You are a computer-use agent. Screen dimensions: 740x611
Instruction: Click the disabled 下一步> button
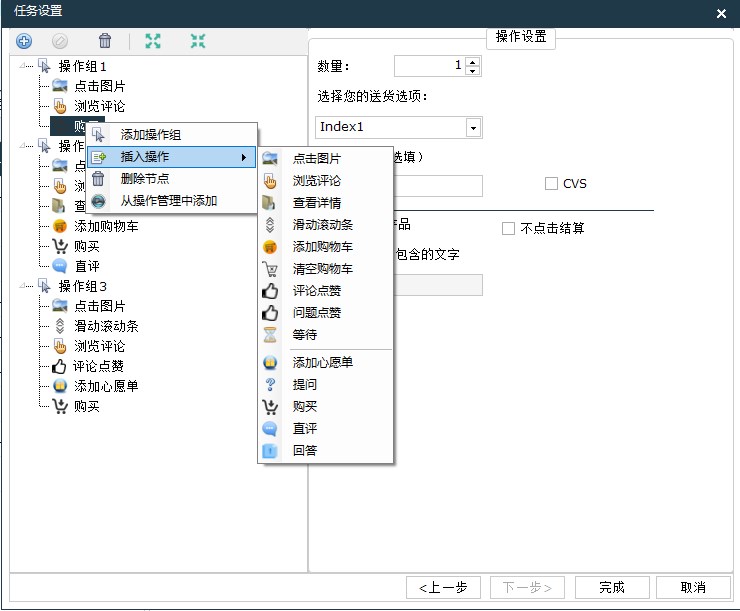point(527,587)
